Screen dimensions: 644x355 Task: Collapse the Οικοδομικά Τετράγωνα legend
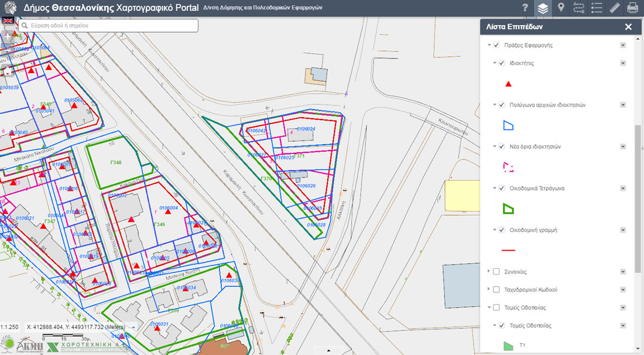(495, 188)
